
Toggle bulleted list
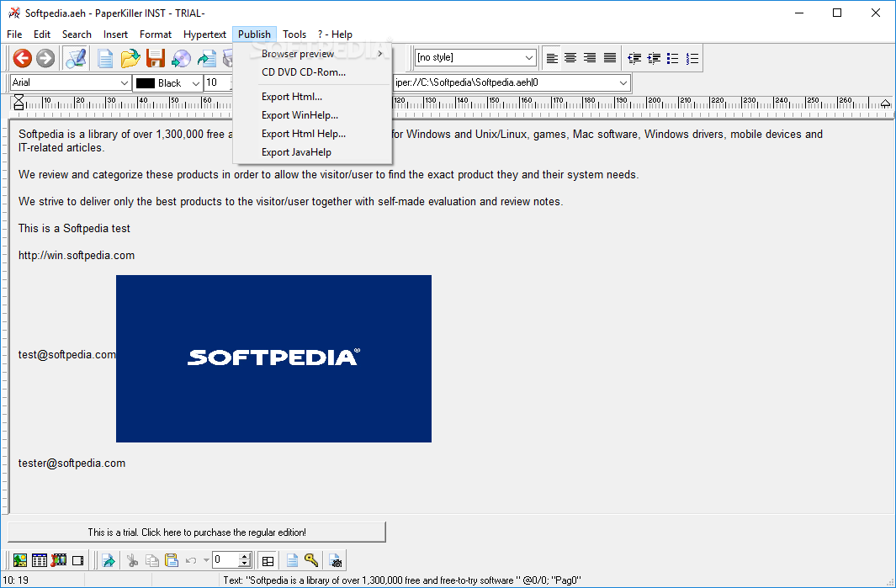pos(672,58)
